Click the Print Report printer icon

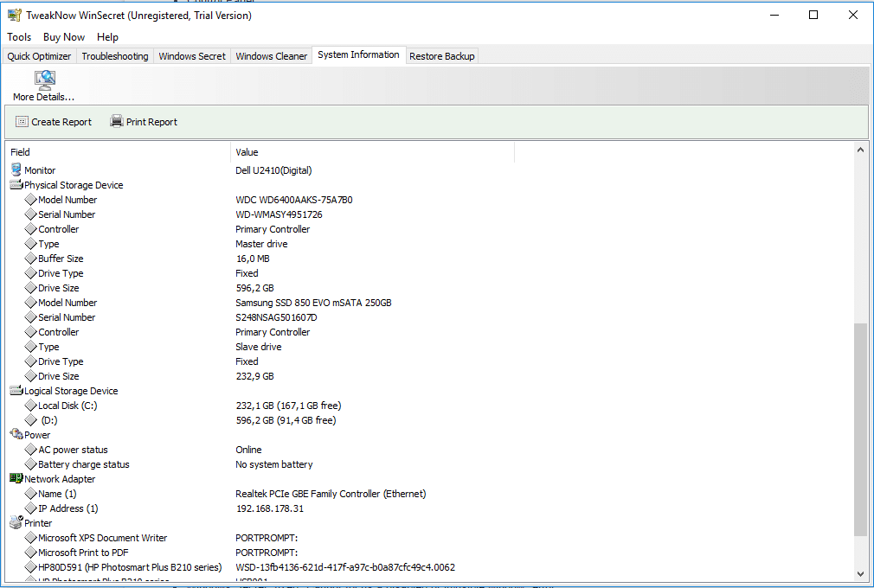[117, 121]
